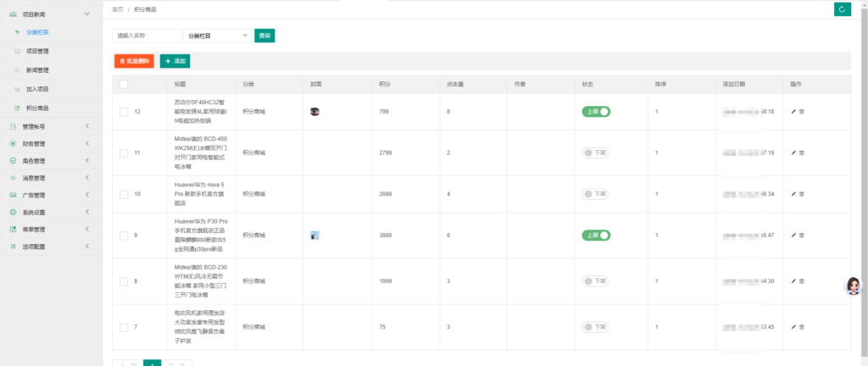Screen dimensions: 868x366
Task: Open the avatar chat assistant icon
Action: coord(853,286)
